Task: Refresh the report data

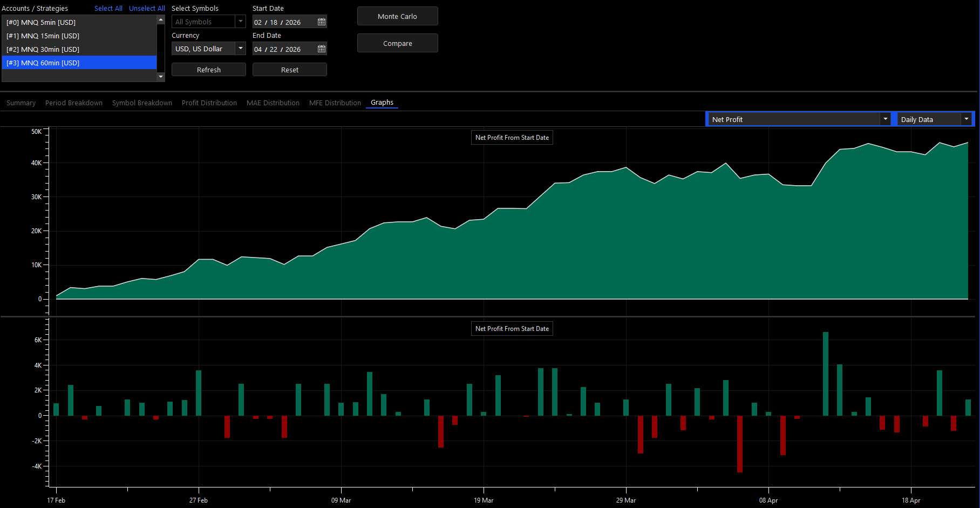Action: [209, 70]
